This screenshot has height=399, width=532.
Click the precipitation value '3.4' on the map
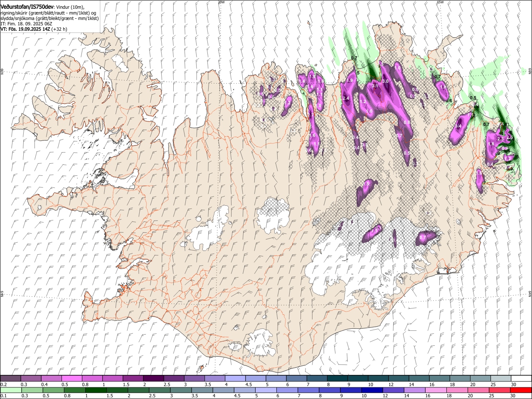click(459, 126)
